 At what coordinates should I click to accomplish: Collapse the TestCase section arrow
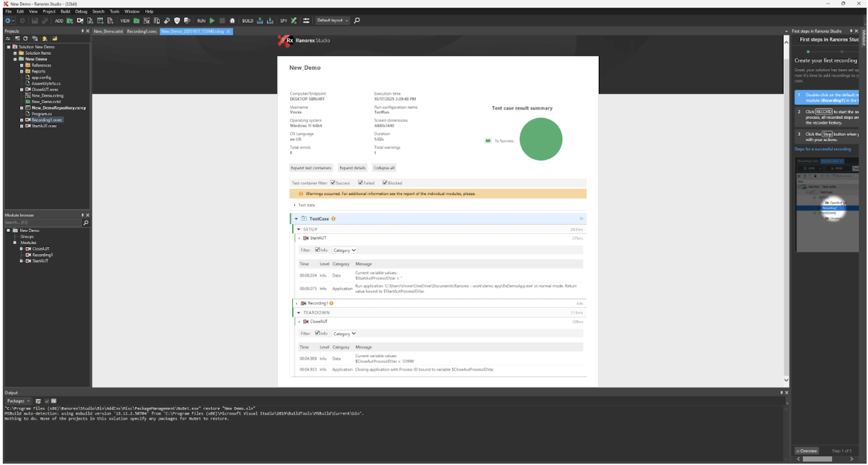point(296,219)
